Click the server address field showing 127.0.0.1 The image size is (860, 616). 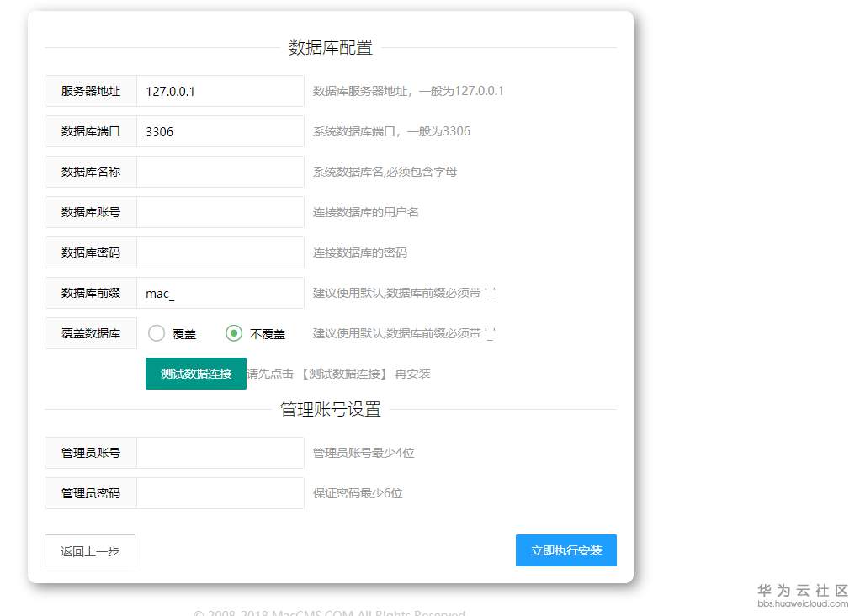tap(220, 91)
